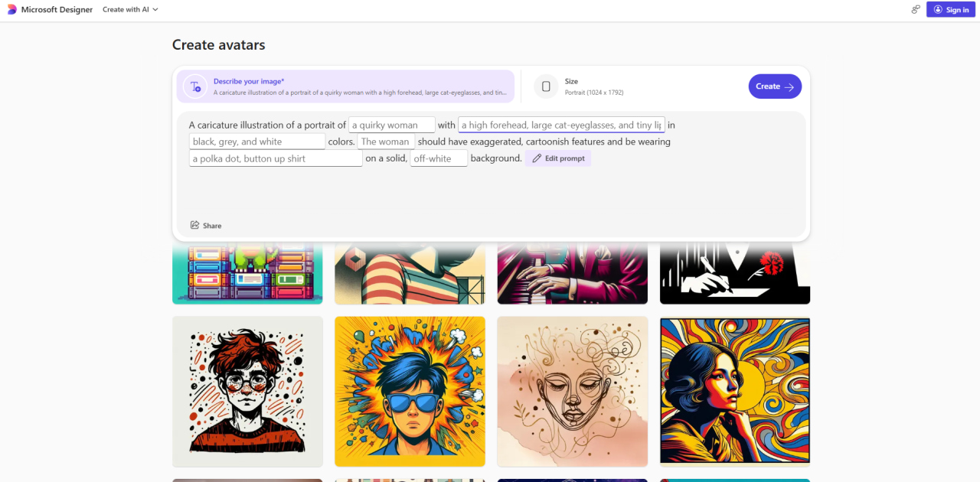The height and width of the screenshot is (482, 980).
Task: Edit the "a quirky woman" field
Action: pos(391,125)
